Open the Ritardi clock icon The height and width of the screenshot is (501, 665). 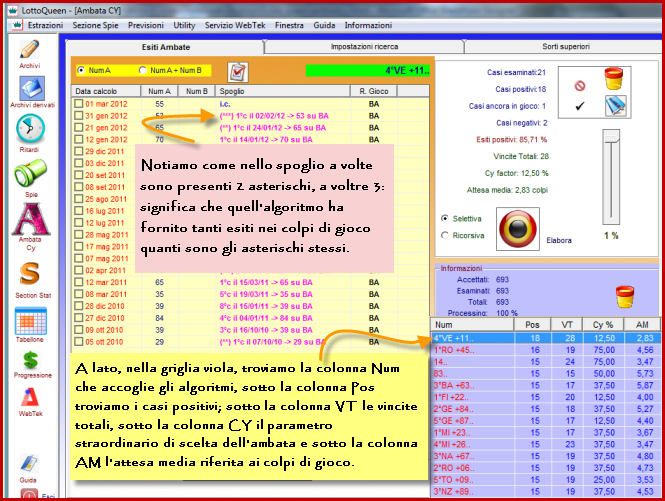tap(30, 129)
